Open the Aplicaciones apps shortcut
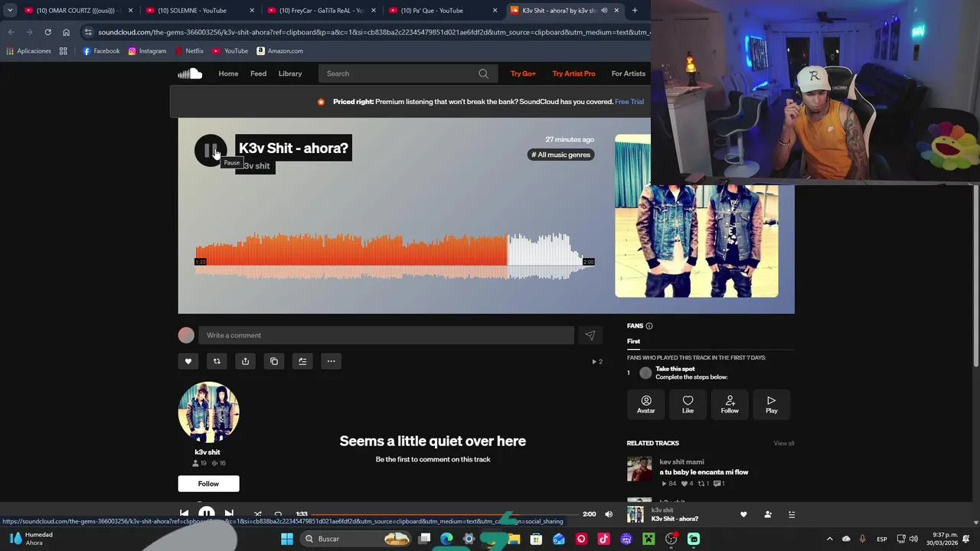 [x=28, y=51]
